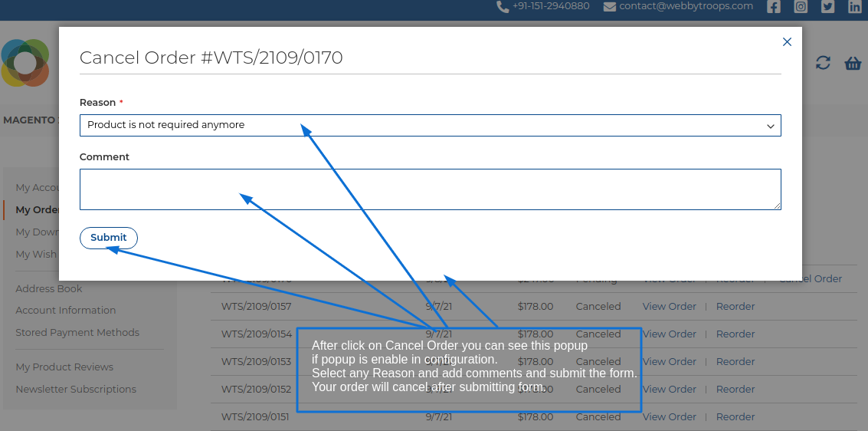Click the compare refresh arrows icon
Viewport: 868px width, 431px height.
pyautogui.click(x=823, y=63)
